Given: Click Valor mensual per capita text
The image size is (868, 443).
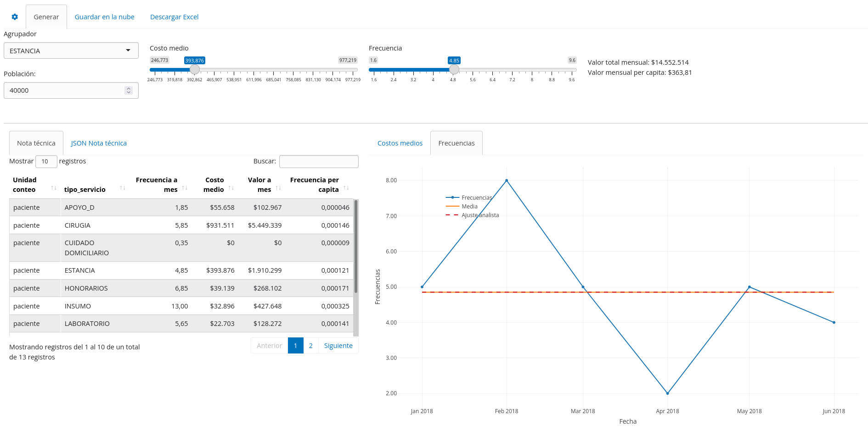Looking at the screenshot, I should 640,73.
